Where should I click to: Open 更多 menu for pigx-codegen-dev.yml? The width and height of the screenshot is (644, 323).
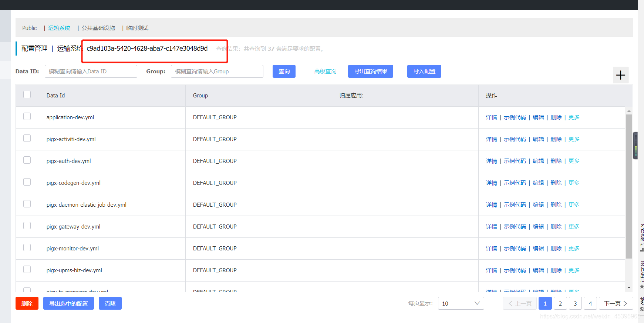(574, 183)
